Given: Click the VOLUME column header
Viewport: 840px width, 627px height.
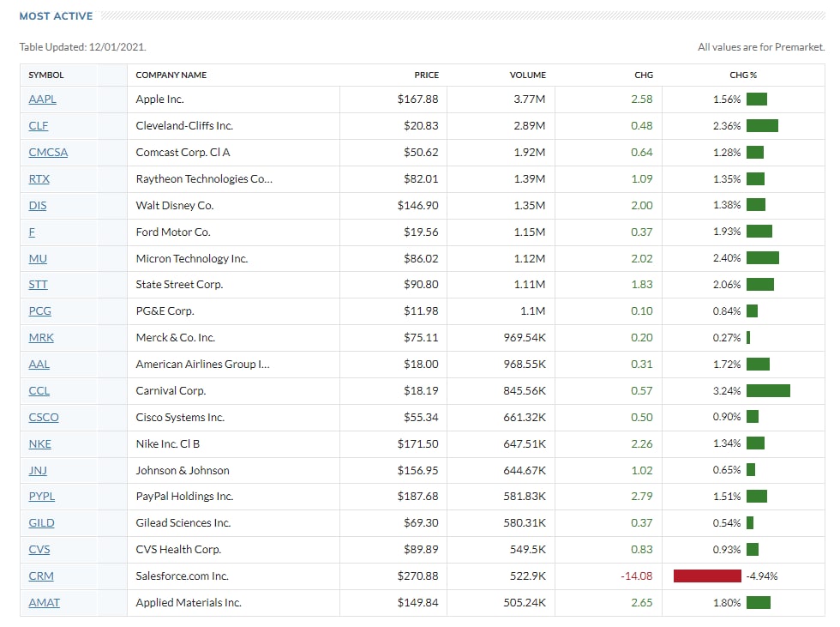Looking at the screenshot, I should (x=528, y=75).
